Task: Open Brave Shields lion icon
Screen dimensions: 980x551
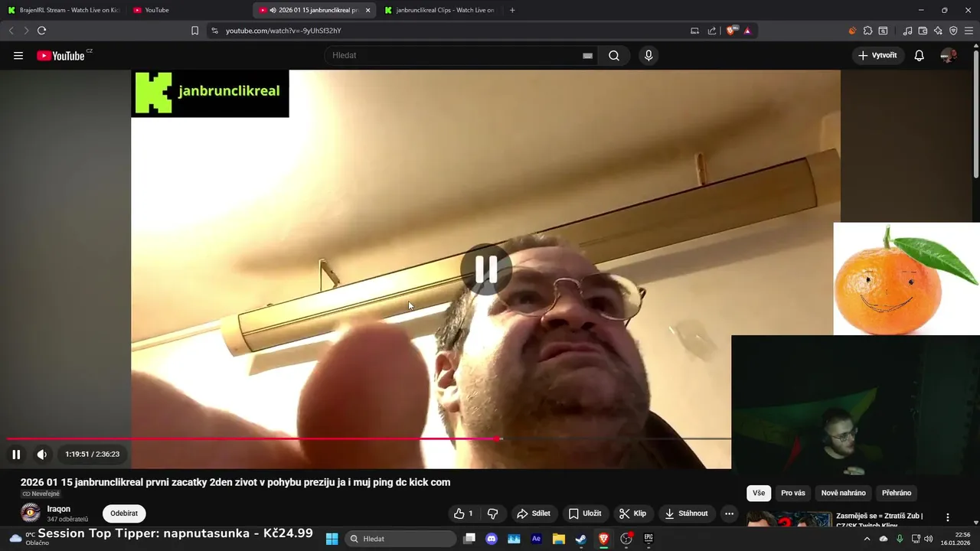Action: [x=731, y=31]
